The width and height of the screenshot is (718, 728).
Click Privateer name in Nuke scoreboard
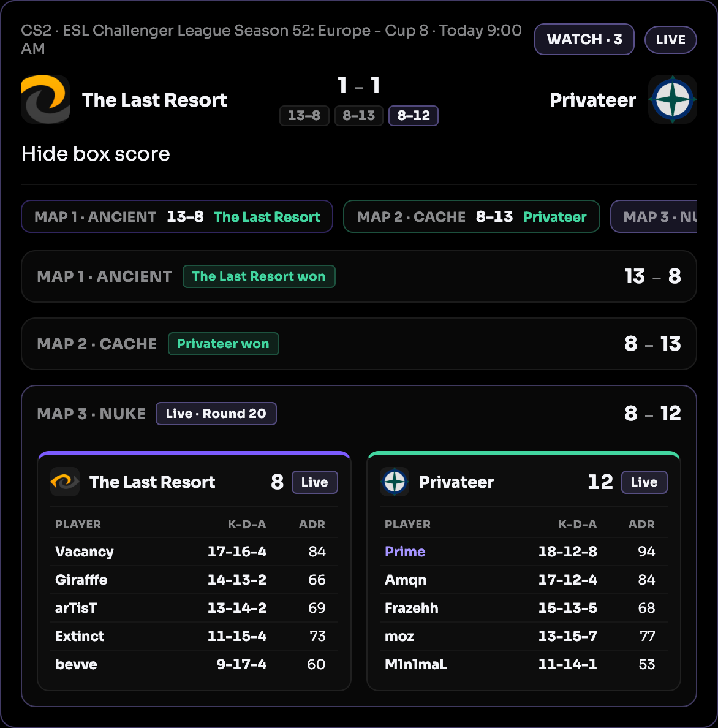coord(456,482)
